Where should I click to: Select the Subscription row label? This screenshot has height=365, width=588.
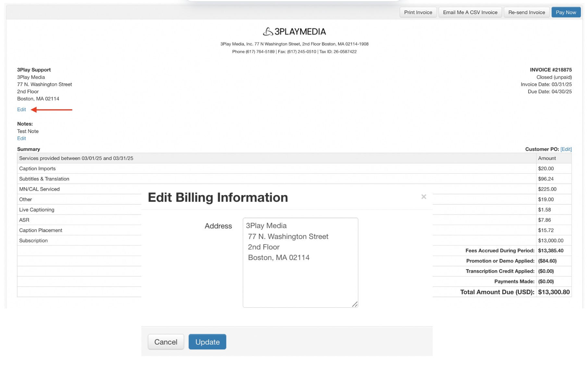33,241
